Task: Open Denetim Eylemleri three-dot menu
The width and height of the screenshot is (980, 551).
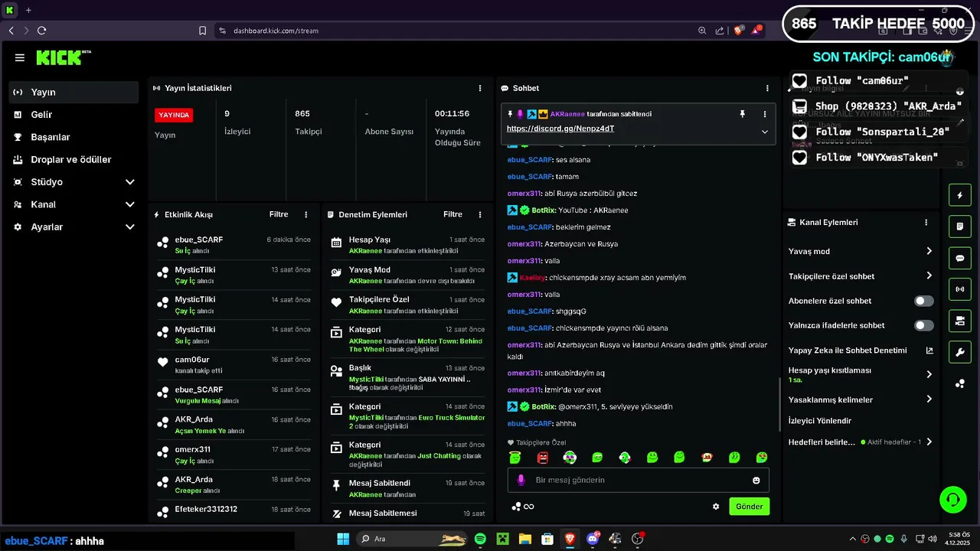Action: [480, 214]
